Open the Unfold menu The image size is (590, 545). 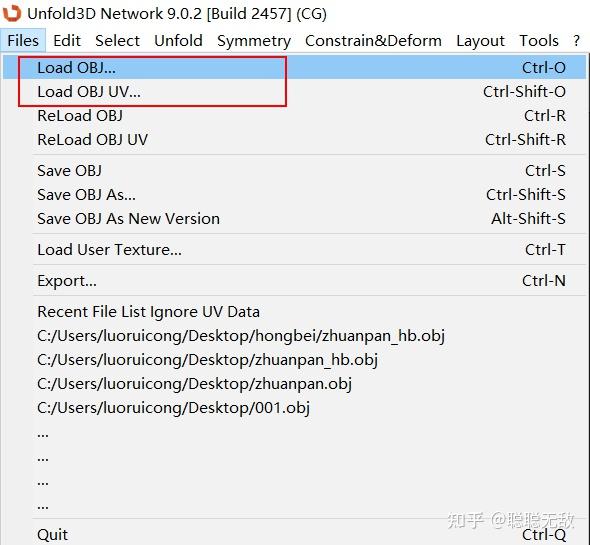click(x=178, y=41)
